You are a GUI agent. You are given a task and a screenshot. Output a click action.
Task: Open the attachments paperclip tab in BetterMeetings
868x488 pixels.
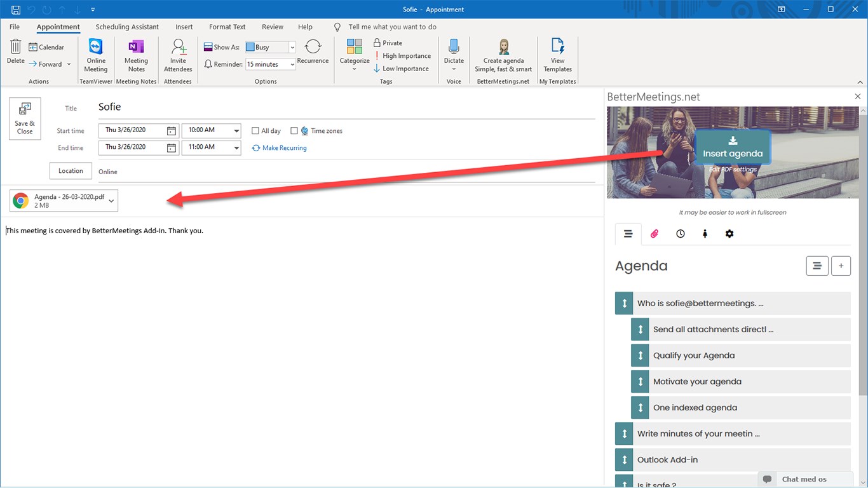[654, 234]
